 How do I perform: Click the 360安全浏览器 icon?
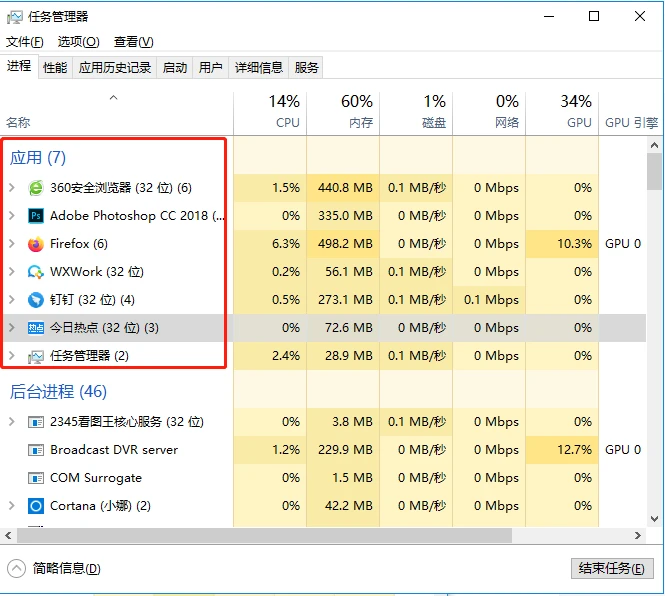pos(36,187)
